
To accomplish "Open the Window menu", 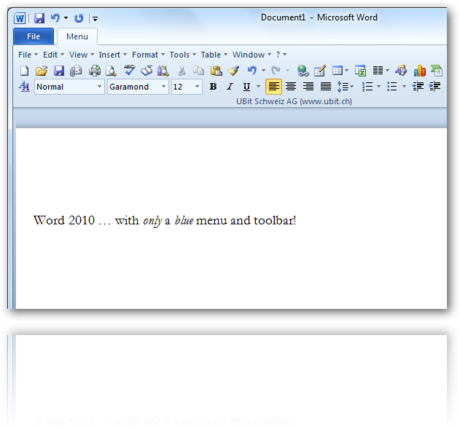I will 252,55.
